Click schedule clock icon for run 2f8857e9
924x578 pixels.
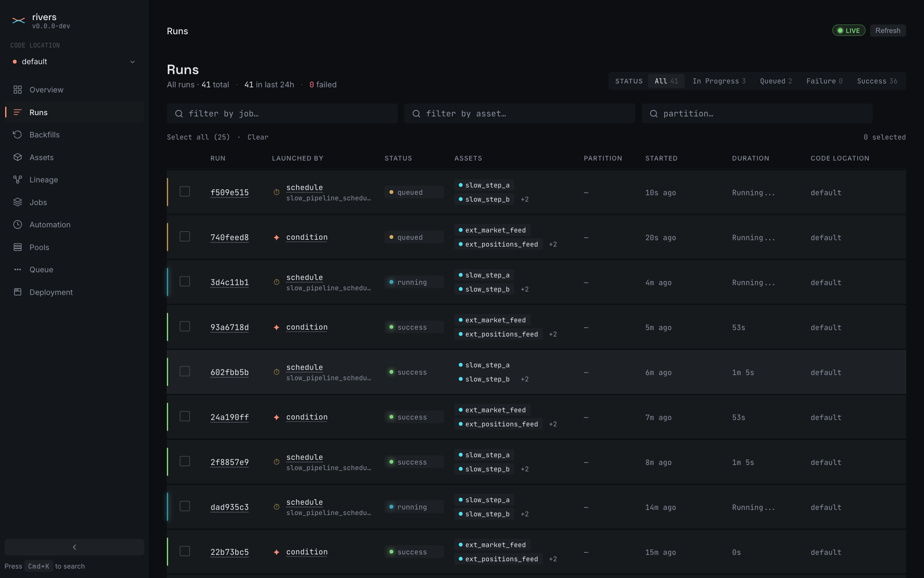click(x=277, y=462)
